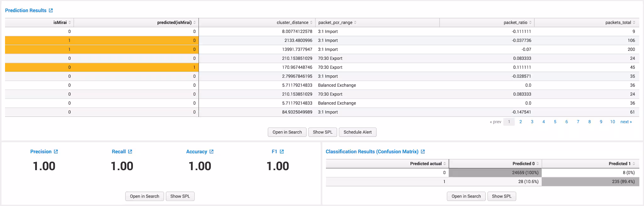This screenshot has height=206, width=644.
Task: Click external link icon beside Precision
Action: point(56,152)
